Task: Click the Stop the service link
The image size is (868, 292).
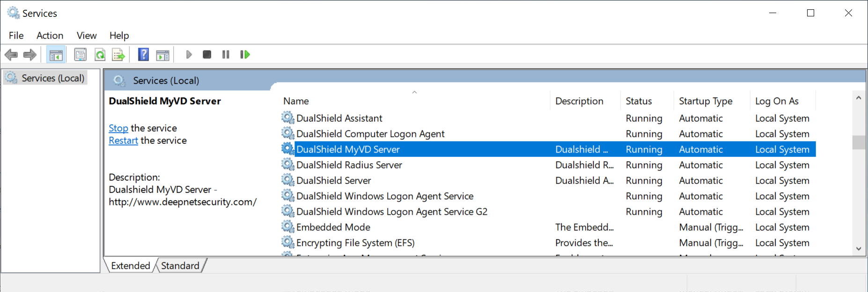Action: (x=118, y=128)
